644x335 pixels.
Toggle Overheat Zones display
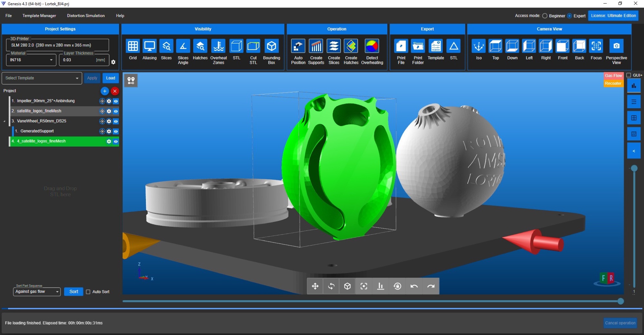pyautogui.click(x=219, y=46)
